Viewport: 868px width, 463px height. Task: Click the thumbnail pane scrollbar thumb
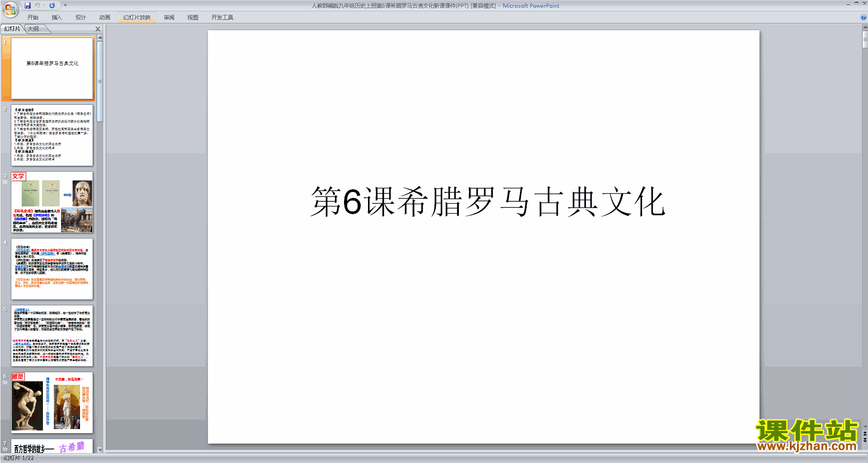pyautogui.click(x=100, y=81)
